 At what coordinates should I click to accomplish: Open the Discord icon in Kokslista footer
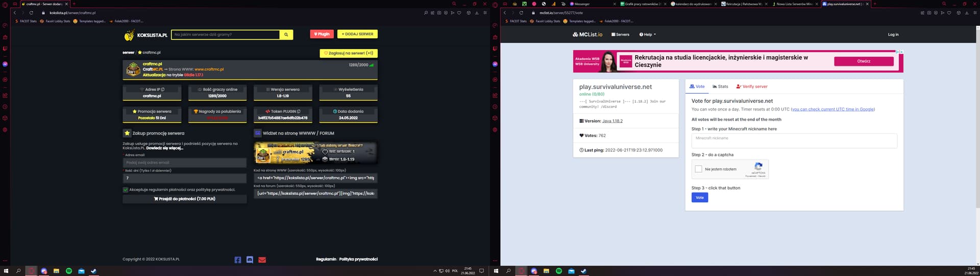pyautogui.click(x=250, y=260)
